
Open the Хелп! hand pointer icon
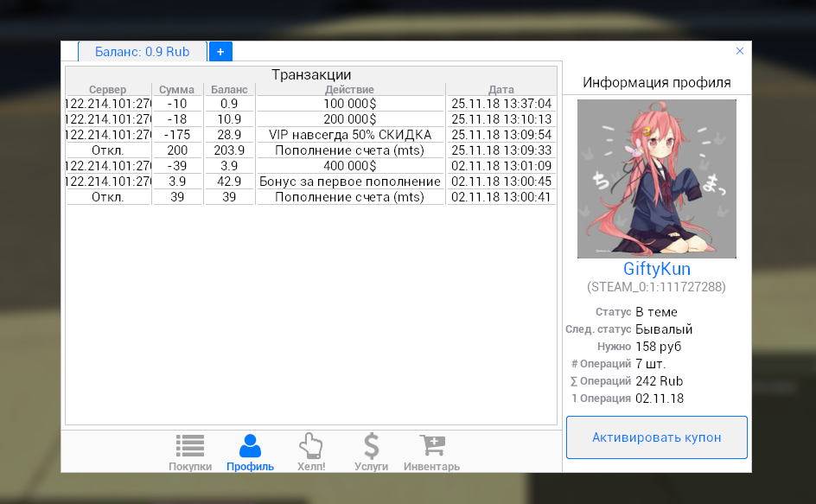pyautogui.click(x=311, y=446)
